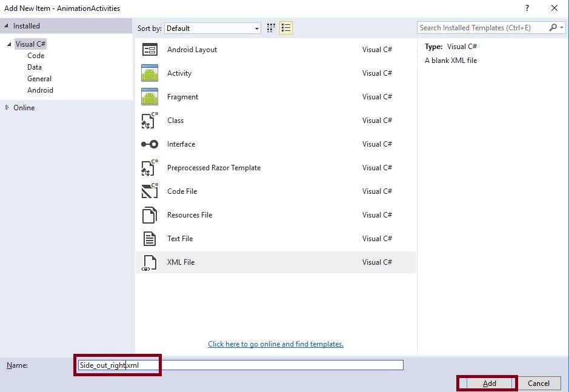Click the Resources File template icon
Image resolution: width=569 pixels, height=392 pixels.
150,215
